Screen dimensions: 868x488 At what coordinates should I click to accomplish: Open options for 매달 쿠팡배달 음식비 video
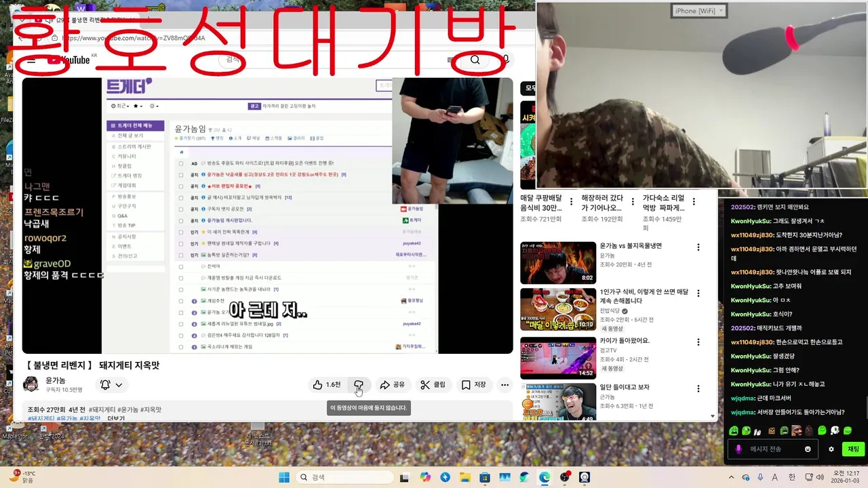572,201
